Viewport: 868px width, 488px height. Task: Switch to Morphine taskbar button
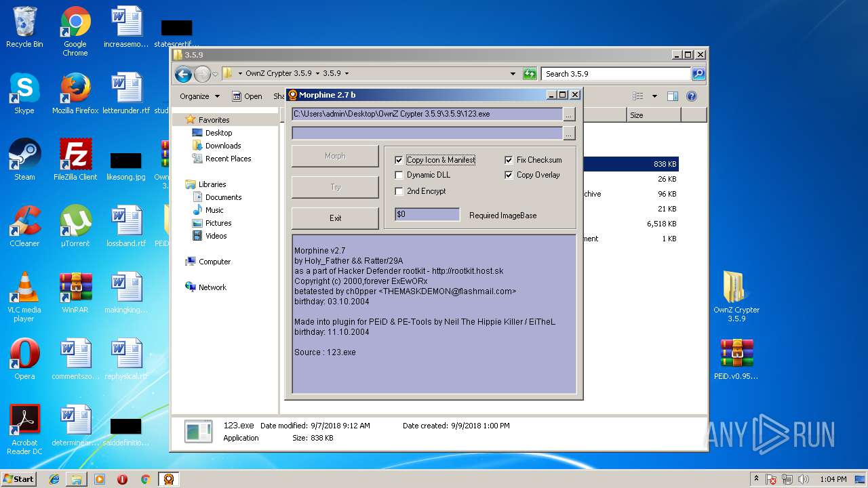point(168,479)
